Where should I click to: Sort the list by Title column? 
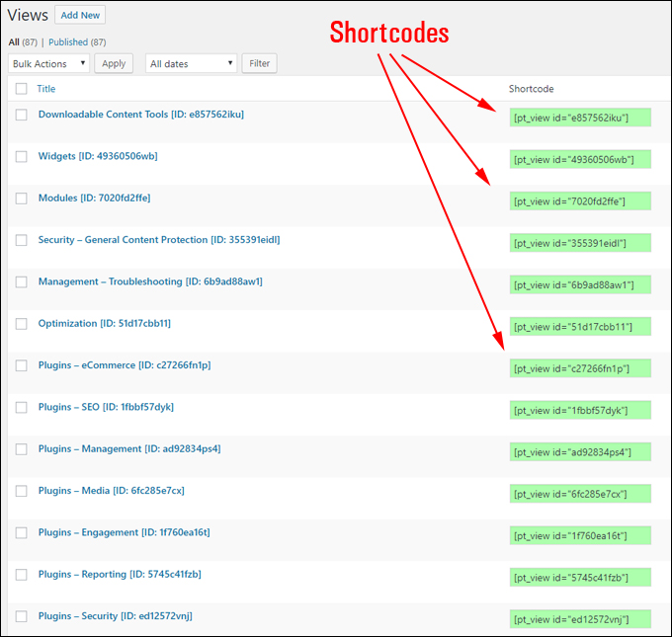tap(46, 89)
